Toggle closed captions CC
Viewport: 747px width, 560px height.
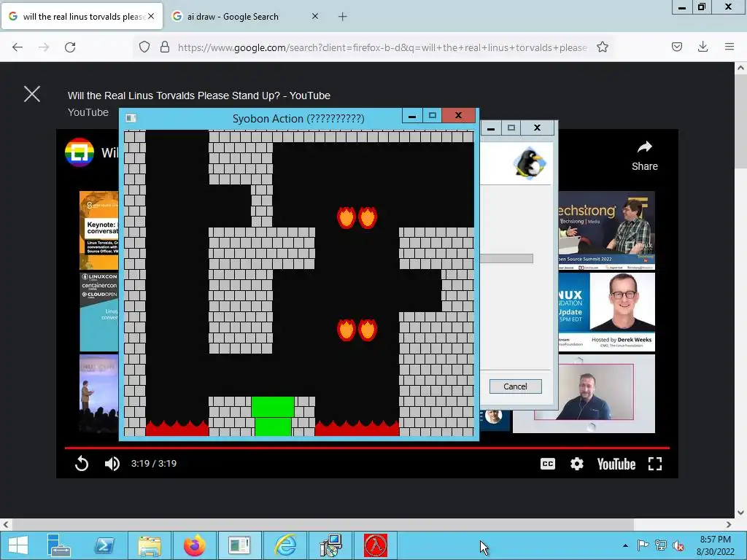(x=548, y=464)
